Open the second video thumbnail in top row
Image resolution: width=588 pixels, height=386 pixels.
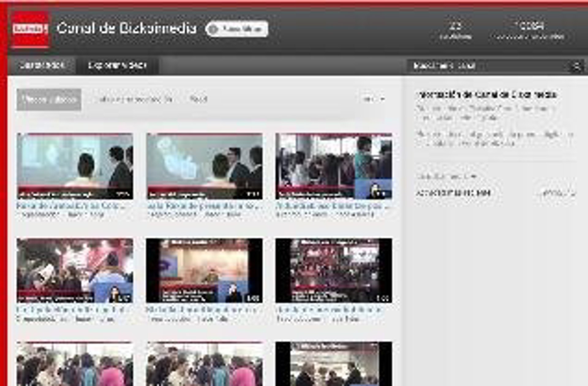point(204,166)
